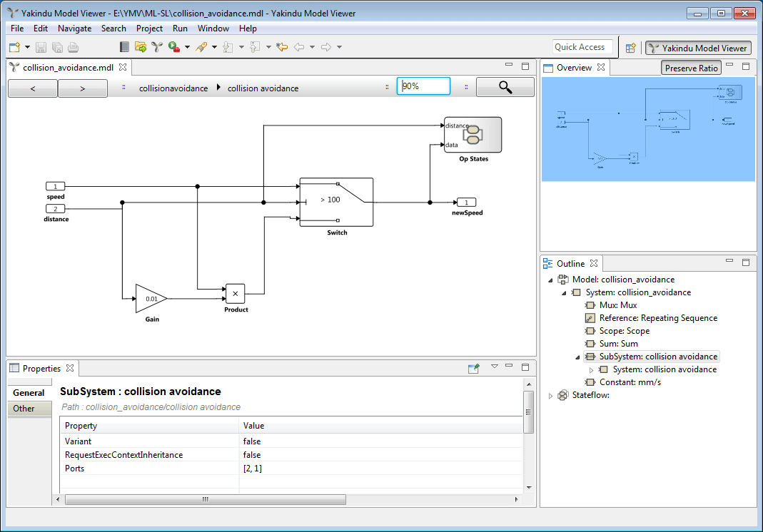Open a new file with the New wizard icon
The height and width of the screenshot is (532, 763).
[14, 47]
